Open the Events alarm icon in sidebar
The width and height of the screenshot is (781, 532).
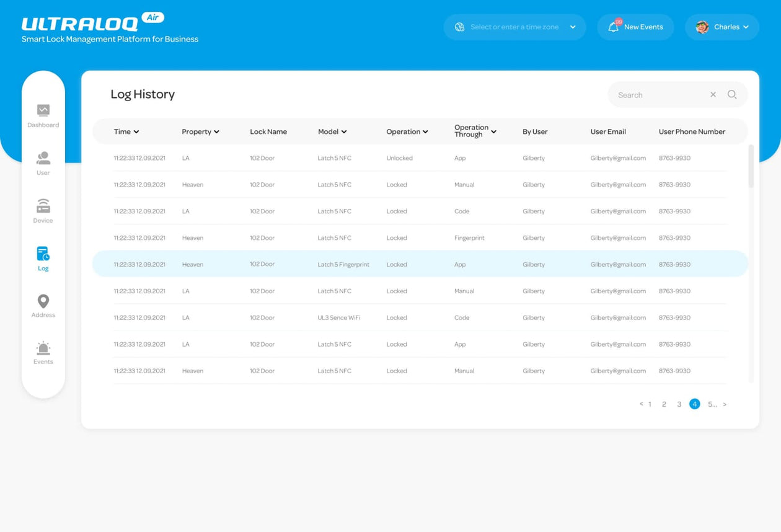(43, 348)
